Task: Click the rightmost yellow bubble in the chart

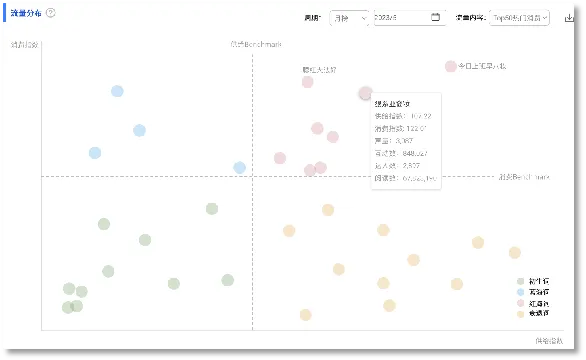Action: [x=515, y=253]
